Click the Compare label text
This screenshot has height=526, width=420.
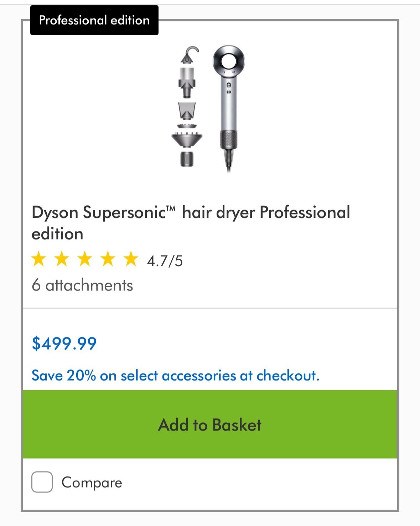(92, 483)
